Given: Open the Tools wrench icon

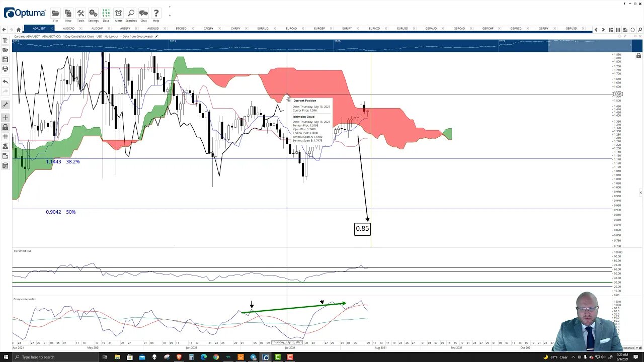Looking at the screenshot, I should (80, 14).
